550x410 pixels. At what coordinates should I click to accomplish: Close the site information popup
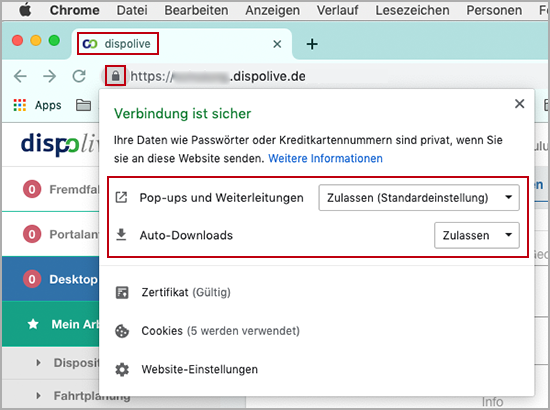519,104
